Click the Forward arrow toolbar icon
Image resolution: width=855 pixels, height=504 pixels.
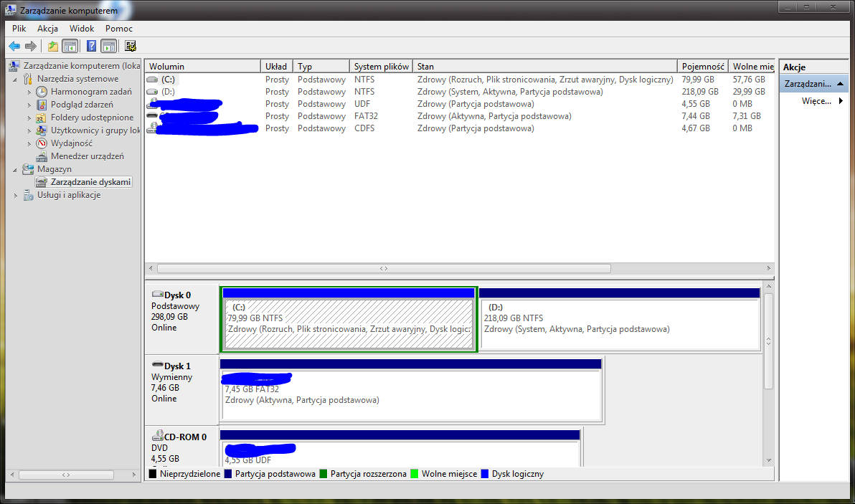pos(31,47)
